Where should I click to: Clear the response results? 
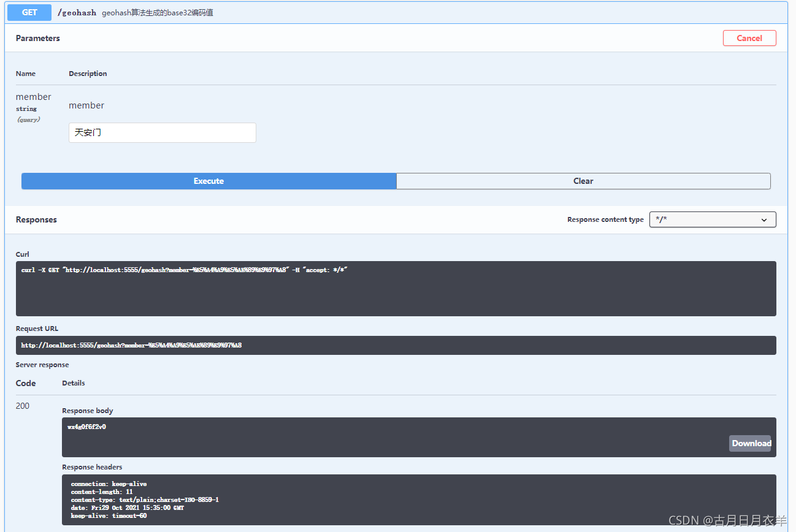(x=583, y=181)
